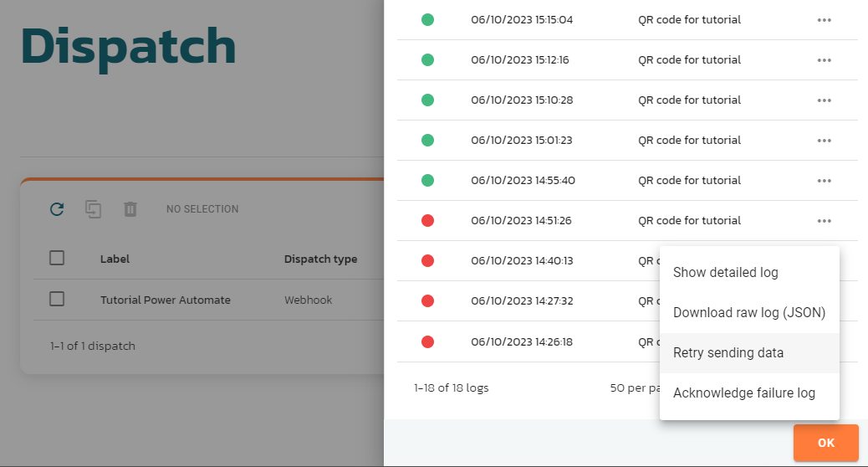Click the delete trash icon

pos(130,209)
